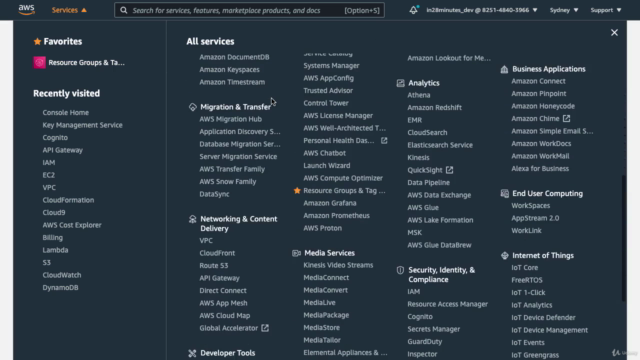Open Direct Connect service
The width and height of the screenshot is (640, 360).
[x=223, y=291]
